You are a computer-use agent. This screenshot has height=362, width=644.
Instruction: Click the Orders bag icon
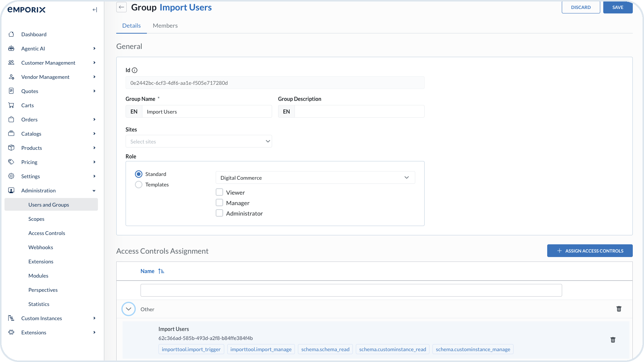click(11, 119)
